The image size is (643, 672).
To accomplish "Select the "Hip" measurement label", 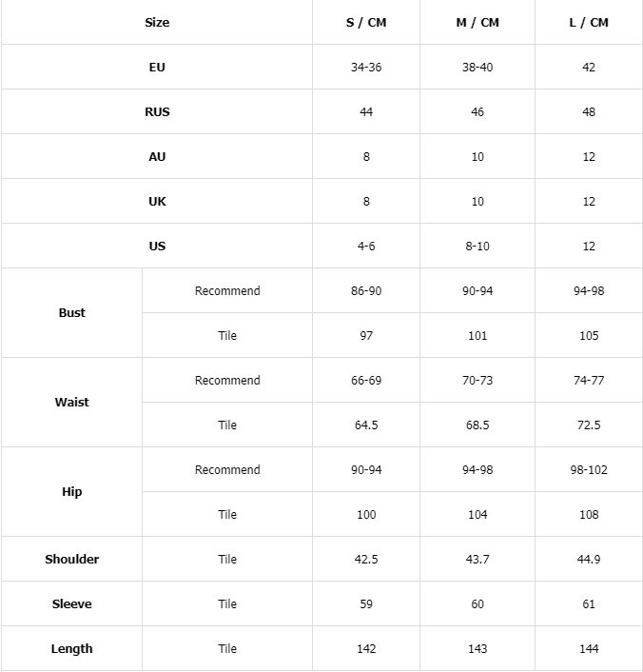I will 72,492.
